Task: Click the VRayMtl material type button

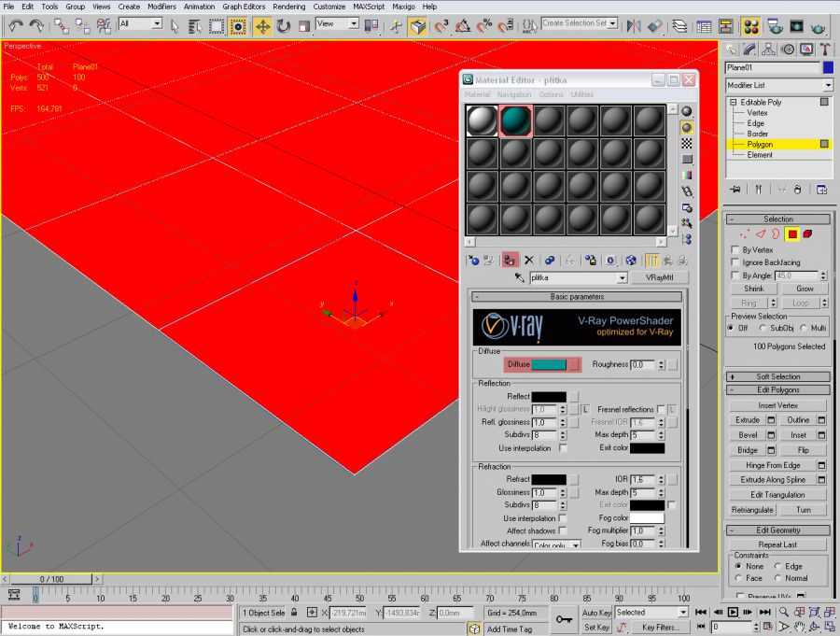Action: 659,278
